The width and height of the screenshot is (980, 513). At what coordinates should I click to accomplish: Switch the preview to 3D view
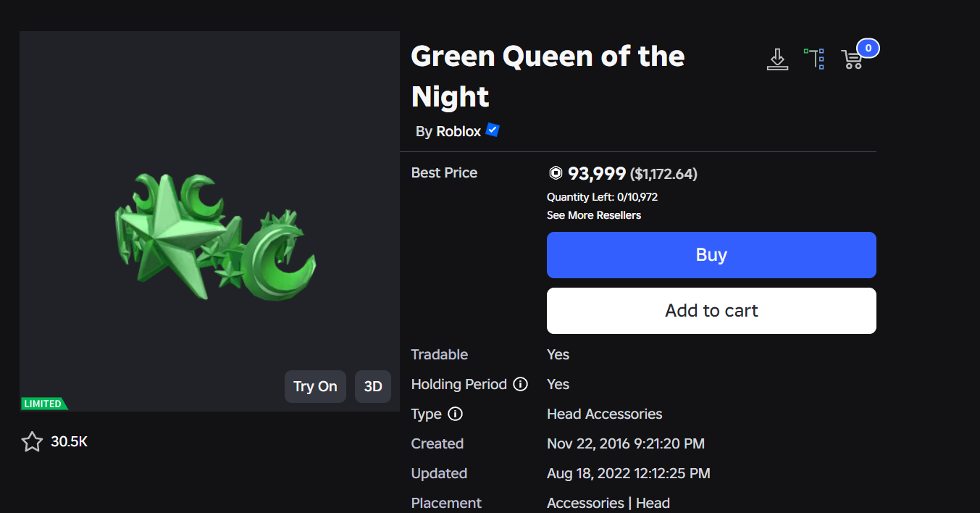point(373,386)
